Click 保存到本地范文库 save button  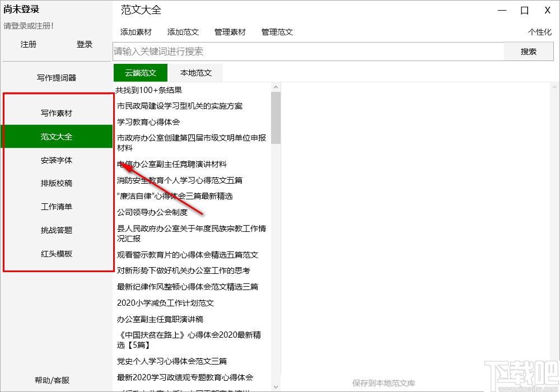[384, 383]
